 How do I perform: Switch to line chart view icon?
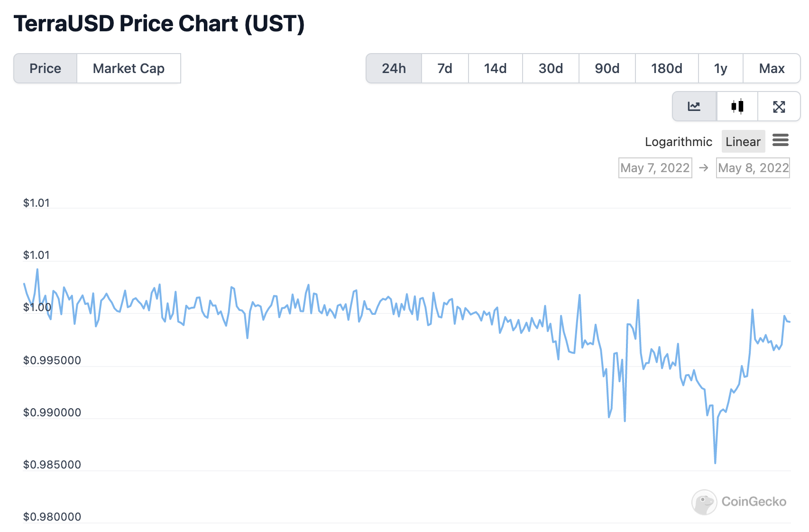click(x=694, y=107)
